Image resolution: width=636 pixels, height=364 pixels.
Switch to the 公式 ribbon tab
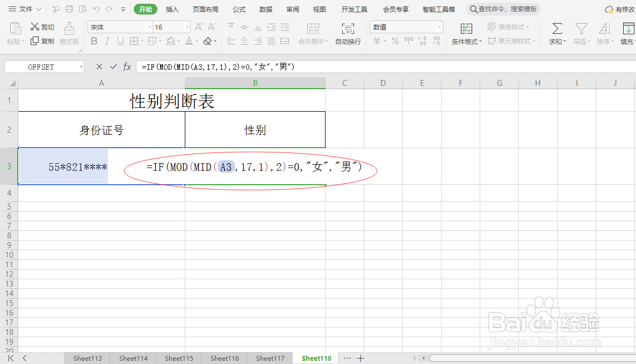[238, 9]
